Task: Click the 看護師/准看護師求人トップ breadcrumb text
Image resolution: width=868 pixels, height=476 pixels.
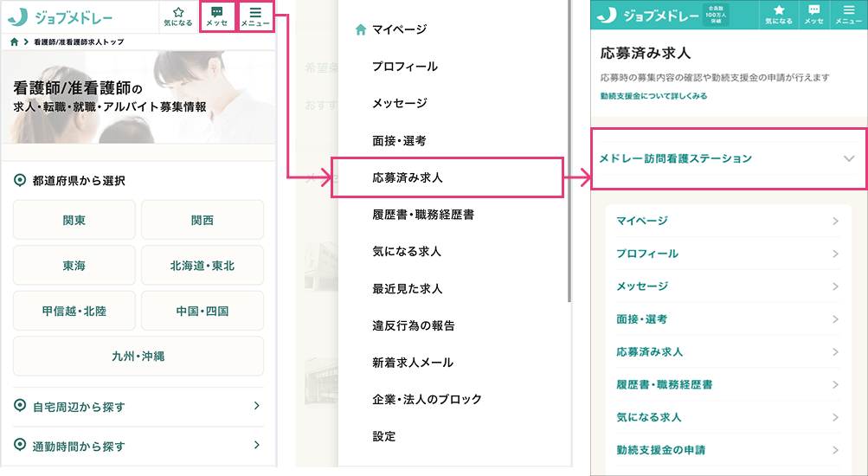Action: coord(79,42)
